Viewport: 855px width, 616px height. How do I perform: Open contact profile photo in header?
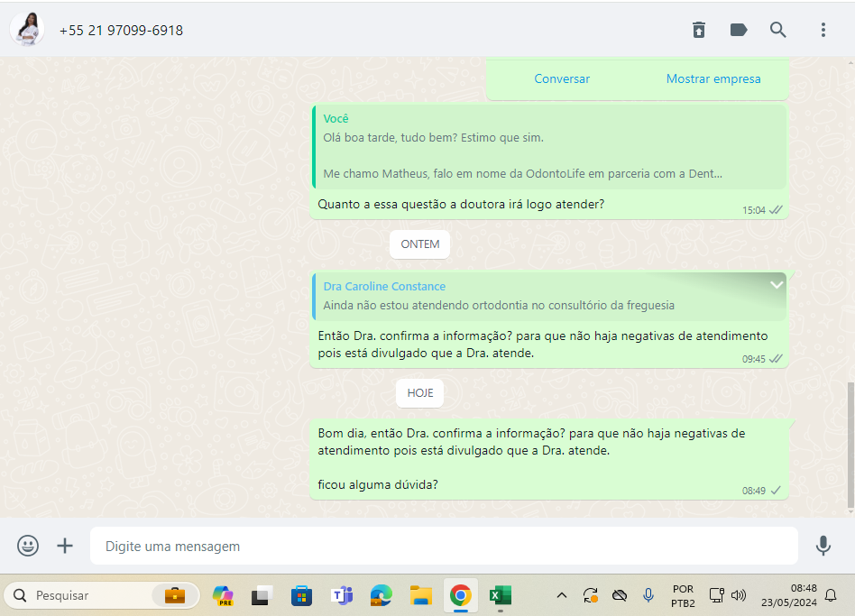pos(27,30)
